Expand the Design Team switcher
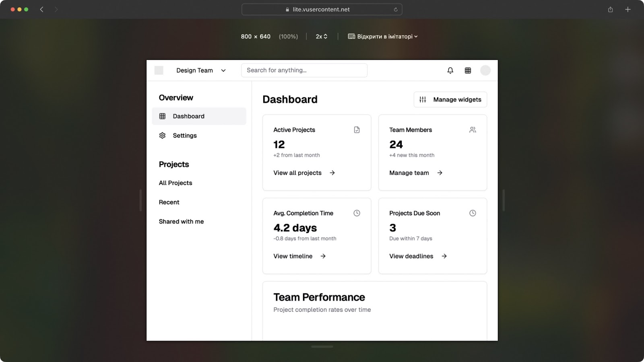Image resolution: width=644 pixels, height=362 pixels. click(201, 70)
